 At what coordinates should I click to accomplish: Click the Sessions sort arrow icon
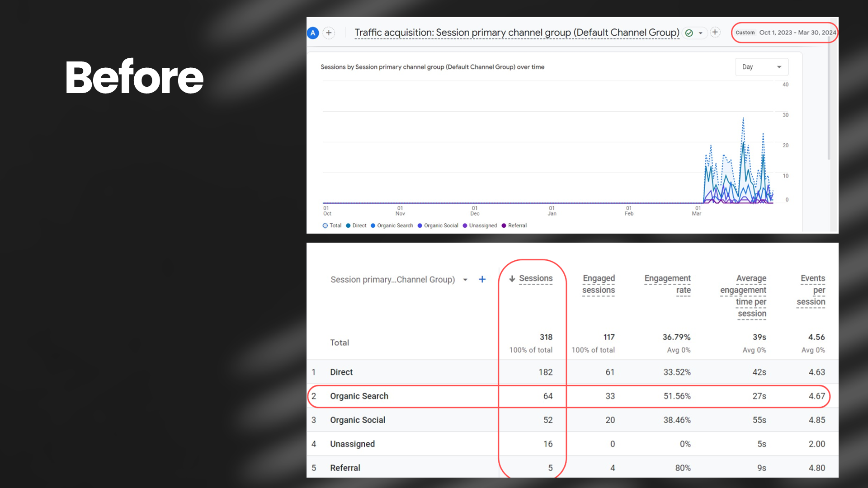pyautogui.click(x=512, y=279)
